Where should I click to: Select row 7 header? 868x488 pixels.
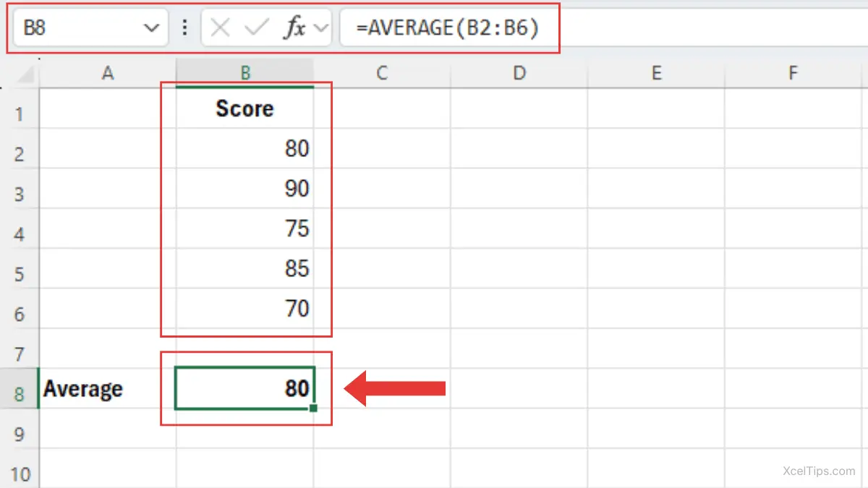click(21, 354)
